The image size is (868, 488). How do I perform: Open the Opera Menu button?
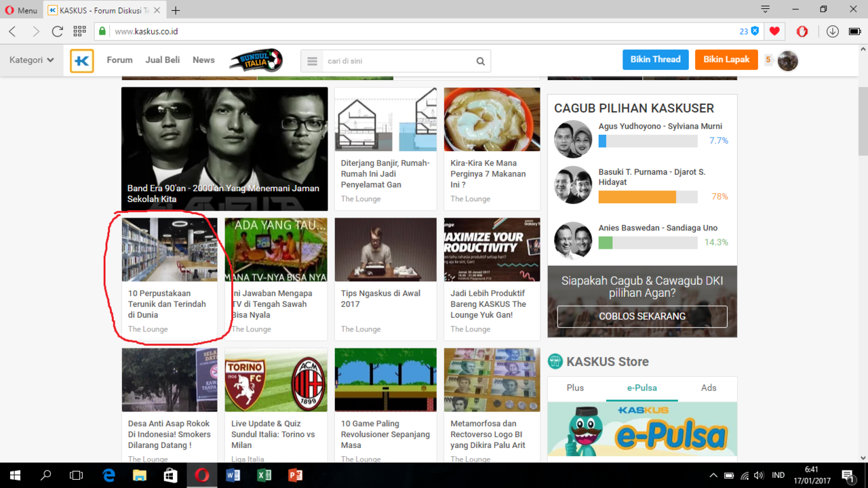coord(20,10)
